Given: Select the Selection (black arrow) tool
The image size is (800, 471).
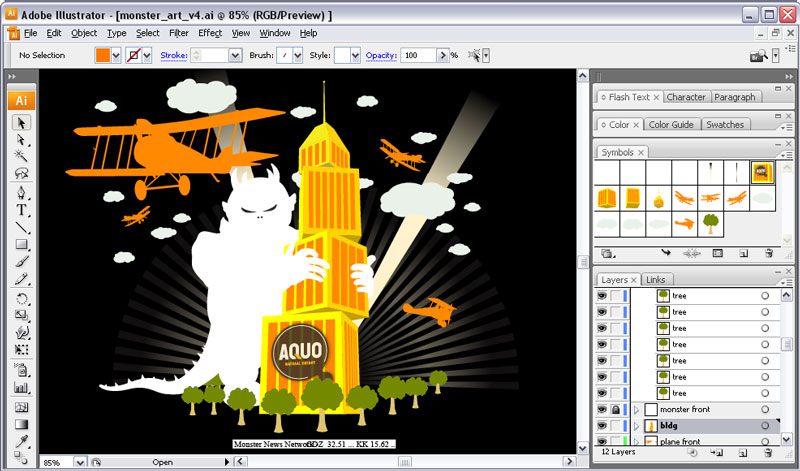Looking at the screenshot, I should tap(21, 122).
